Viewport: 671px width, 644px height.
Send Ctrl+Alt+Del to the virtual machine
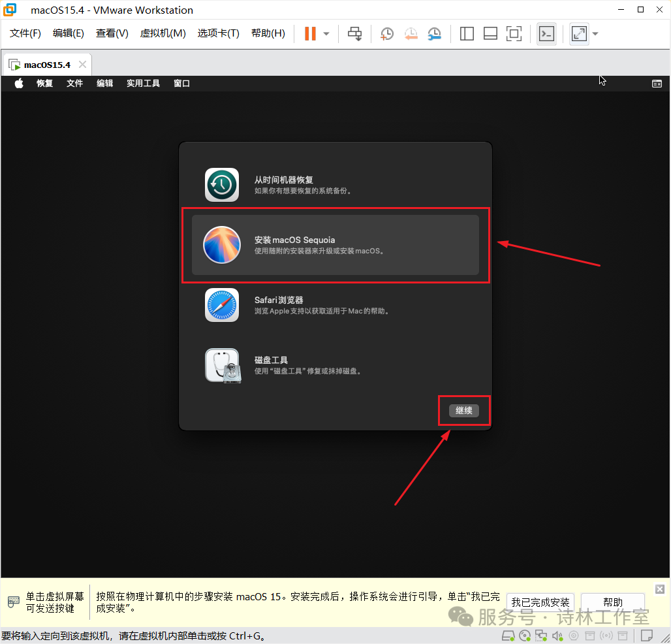pyautogui.click(x=355, y=33)
